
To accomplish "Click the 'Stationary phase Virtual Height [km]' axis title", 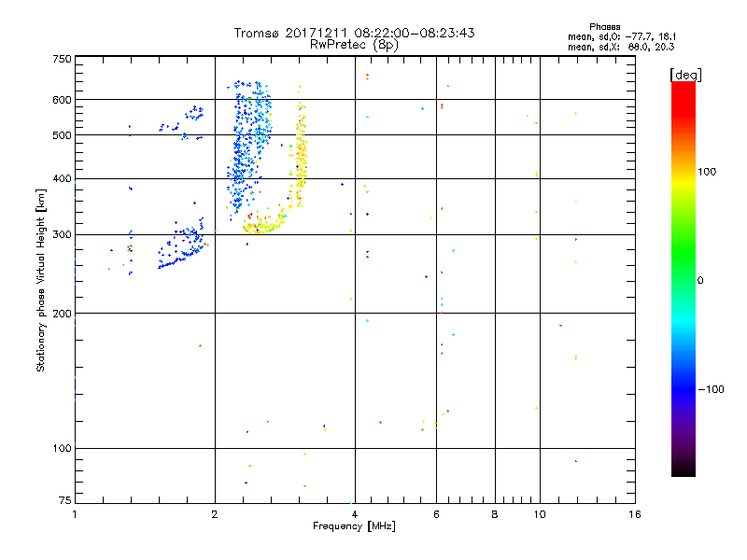I will [41, 280].
